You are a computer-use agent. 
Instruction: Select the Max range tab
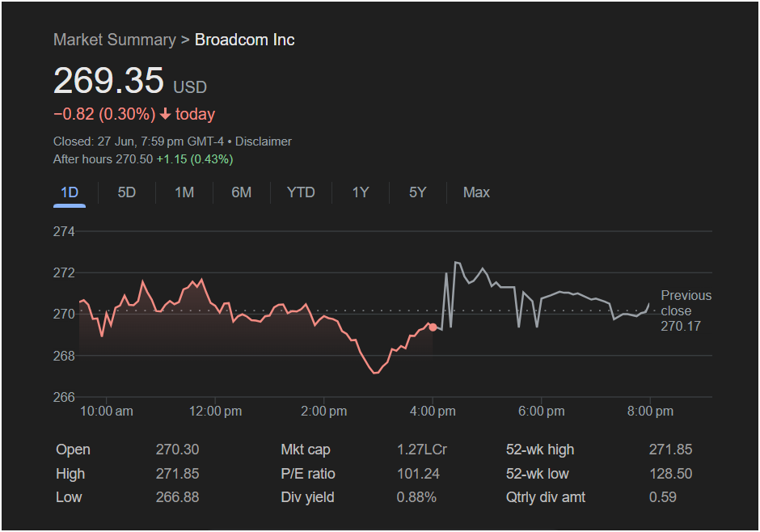[476, 192]
